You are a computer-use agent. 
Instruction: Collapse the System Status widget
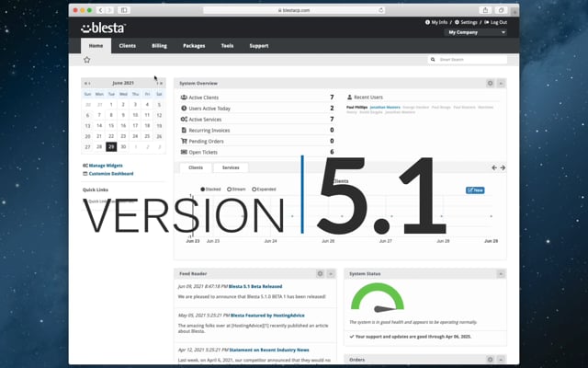click(501, 274)
